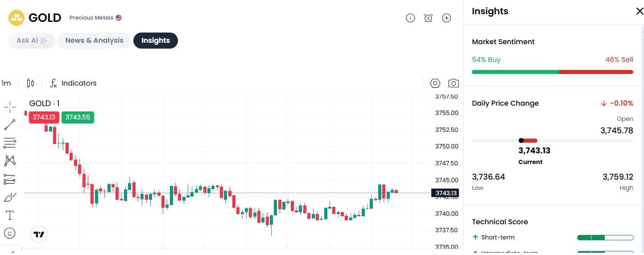Open the emoji icons tool
The image size is (644, 255).
[9, 233]
